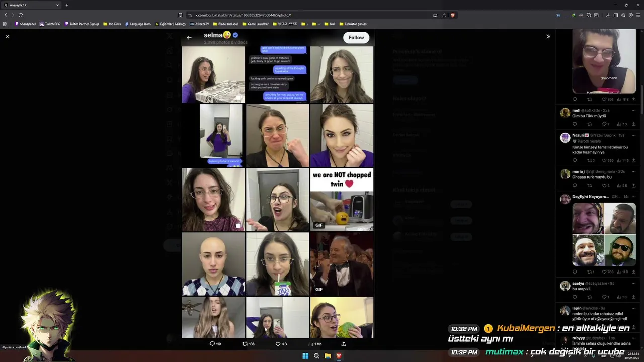Open the chat messages screenshot thumbnail
The width and height of the screenshot is (644, 362).
pos(277,74)
